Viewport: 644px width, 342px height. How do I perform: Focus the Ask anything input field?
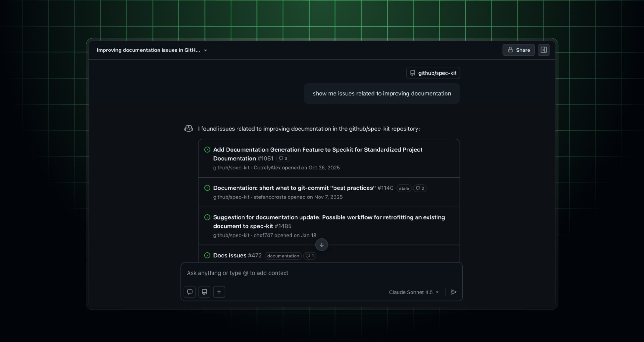coord(321,273)
